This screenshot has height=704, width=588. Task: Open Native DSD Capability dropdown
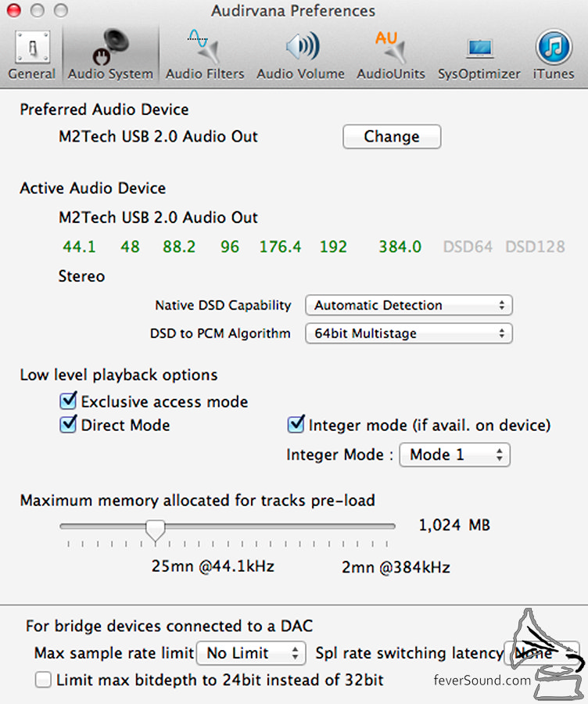pos(408,305)
